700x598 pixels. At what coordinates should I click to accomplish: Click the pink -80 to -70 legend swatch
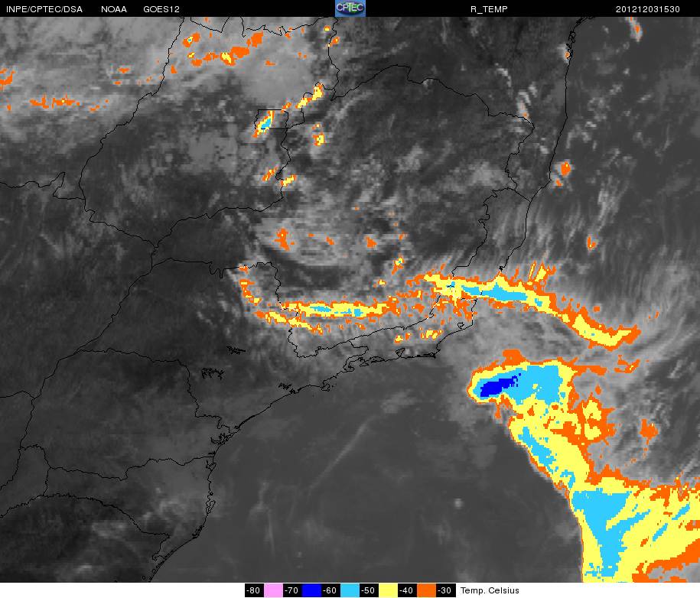coord(273,590)
